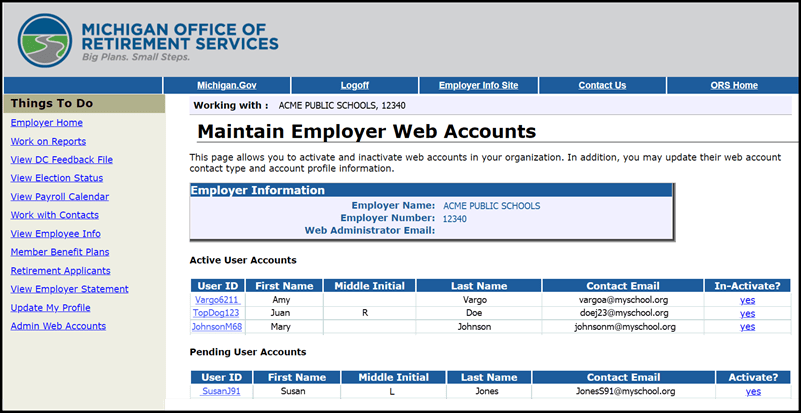Click Work on Reports sidebar link
This screenshot has height=413, width=801.
pyautogui.click(x=48, y=141)
